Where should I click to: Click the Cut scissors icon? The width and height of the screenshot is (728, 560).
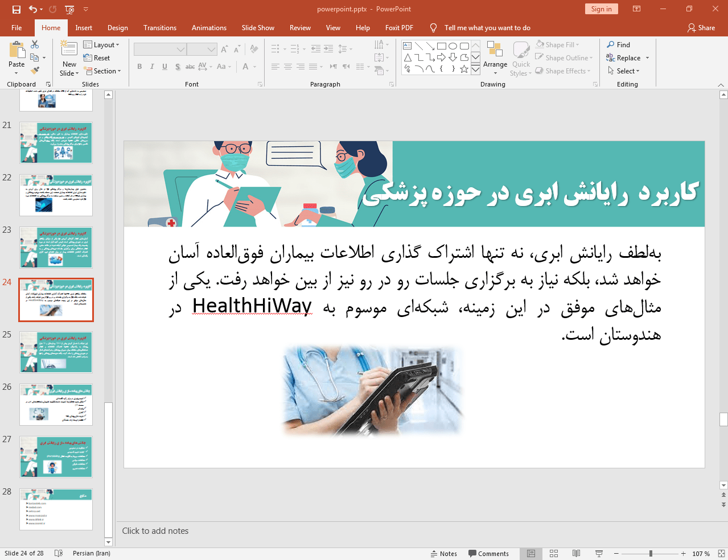coord(35,44)
